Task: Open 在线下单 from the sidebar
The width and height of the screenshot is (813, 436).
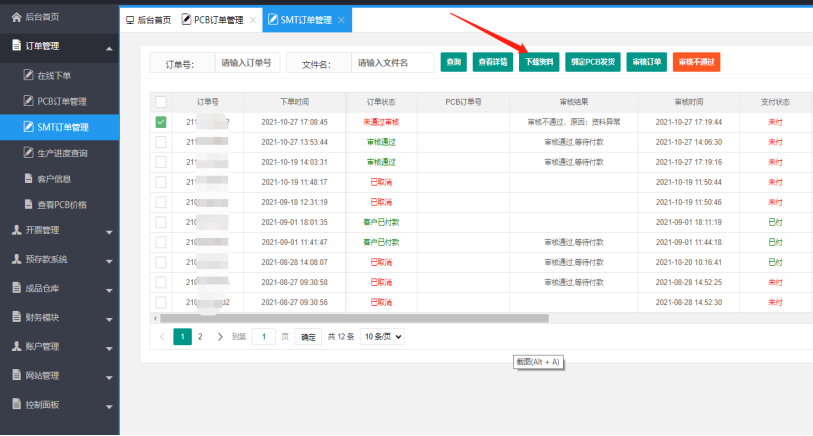Action: click(56, 75)
